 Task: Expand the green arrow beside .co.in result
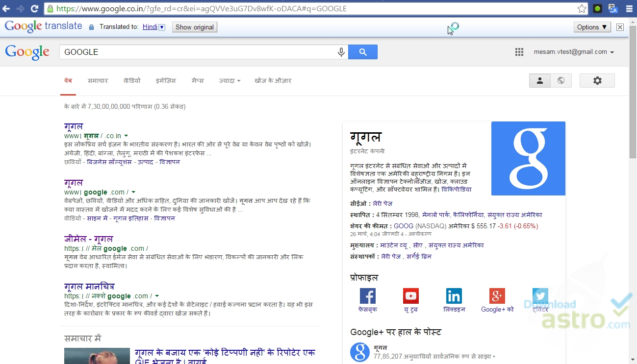click(126, 136)
